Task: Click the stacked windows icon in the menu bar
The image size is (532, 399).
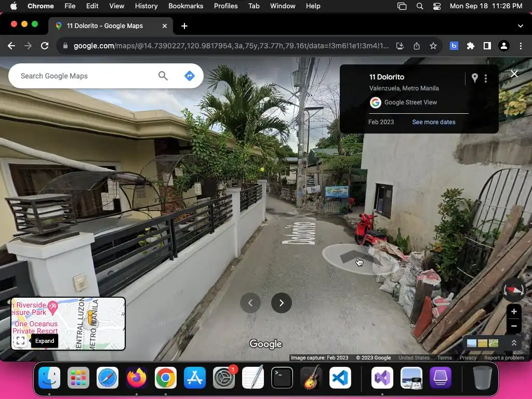Action: click(x=402, y=6)
